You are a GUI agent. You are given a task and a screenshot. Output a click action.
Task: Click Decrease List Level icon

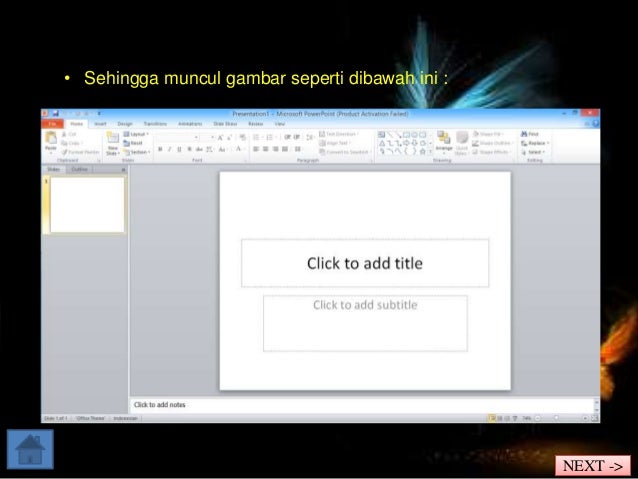[287, 138]
